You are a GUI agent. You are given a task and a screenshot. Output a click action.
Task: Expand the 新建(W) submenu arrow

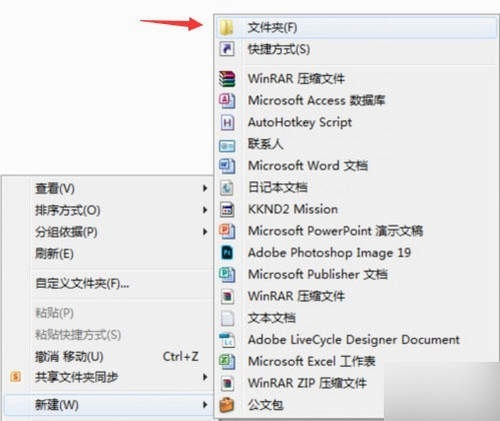[x=205, y=405]
